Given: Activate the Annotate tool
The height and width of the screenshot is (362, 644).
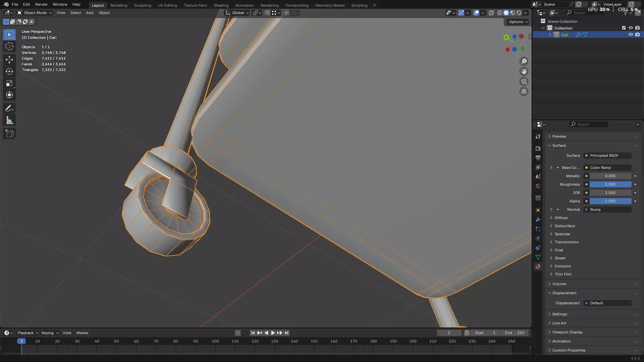Looking at the screenshot, I should click(x=9, y=108).
